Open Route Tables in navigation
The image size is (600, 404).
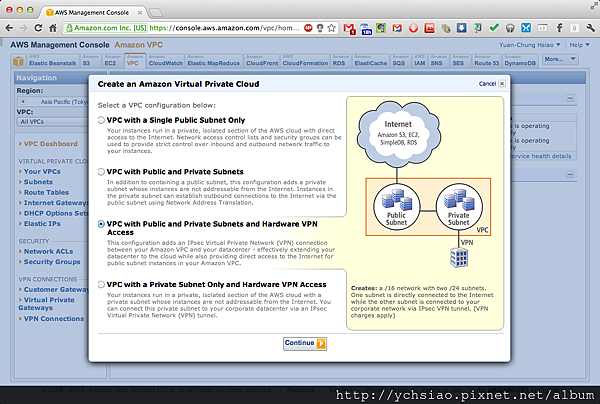click(x=46, y=192)
